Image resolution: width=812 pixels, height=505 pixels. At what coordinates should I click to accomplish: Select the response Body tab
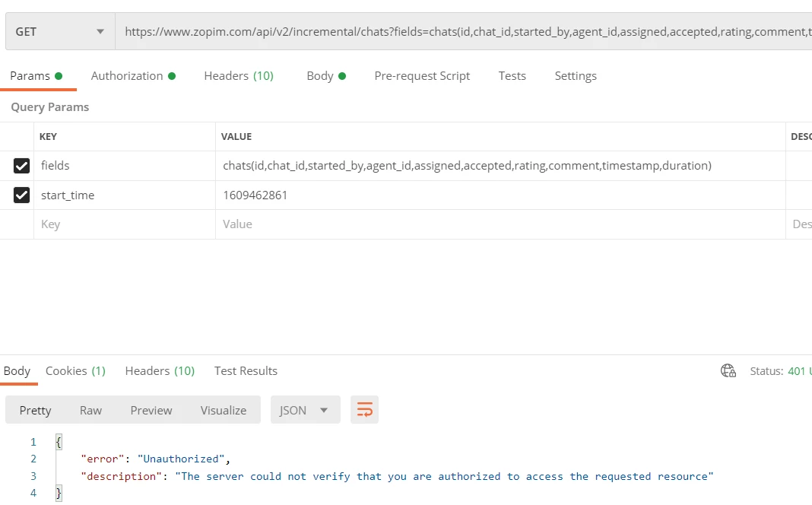coord(17,371)
